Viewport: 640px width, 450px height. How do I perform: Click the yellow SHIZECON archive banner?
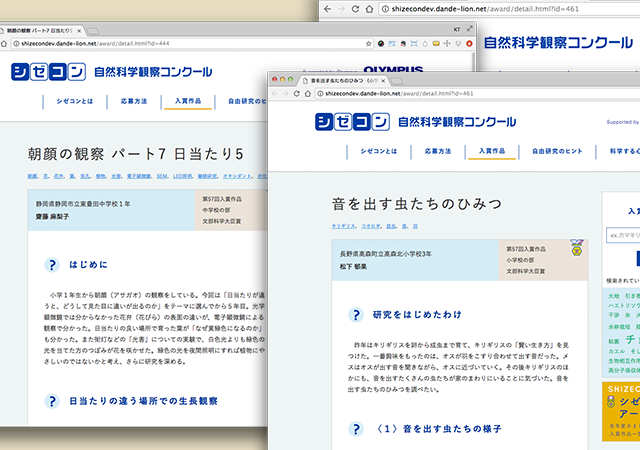[x=621, y=411]
